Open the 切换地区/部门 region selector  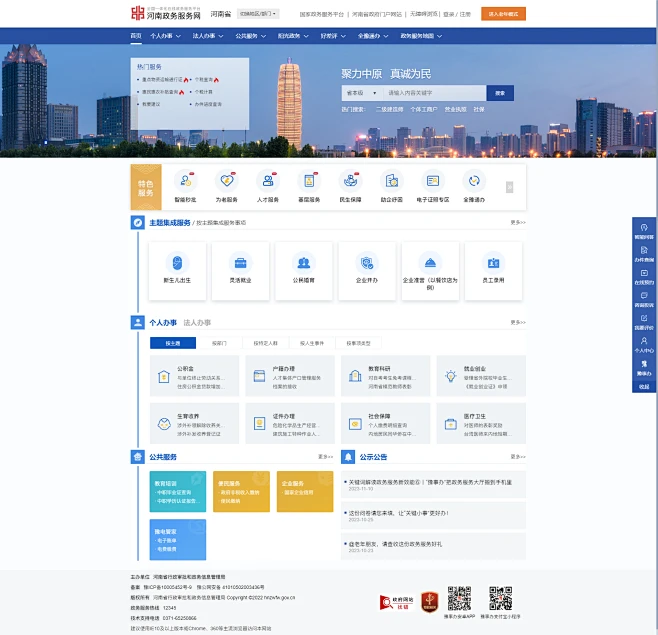[259, 14]
